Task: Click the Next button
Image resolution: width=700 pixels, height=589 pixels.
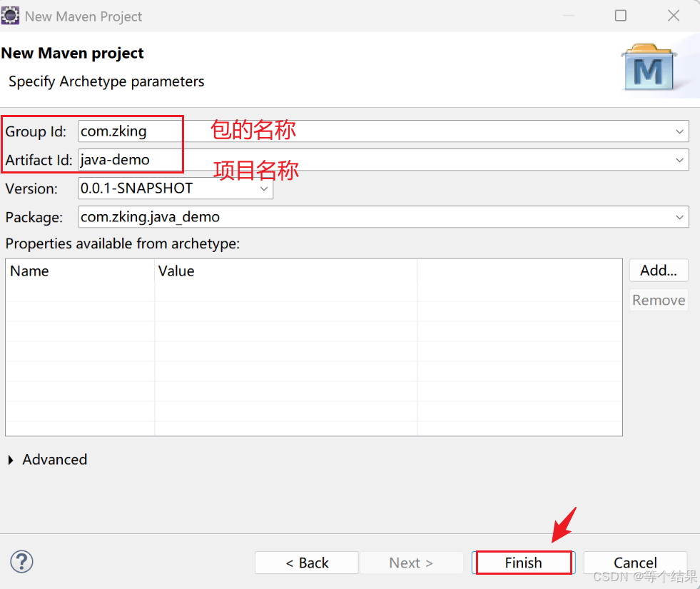Action: (411, 563)
